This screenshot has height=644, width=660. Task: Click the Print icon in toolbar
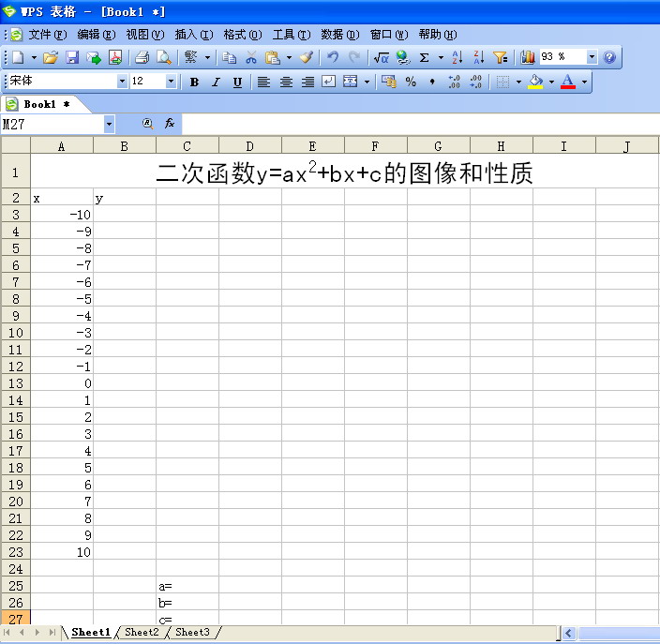(x=142, y=57)
